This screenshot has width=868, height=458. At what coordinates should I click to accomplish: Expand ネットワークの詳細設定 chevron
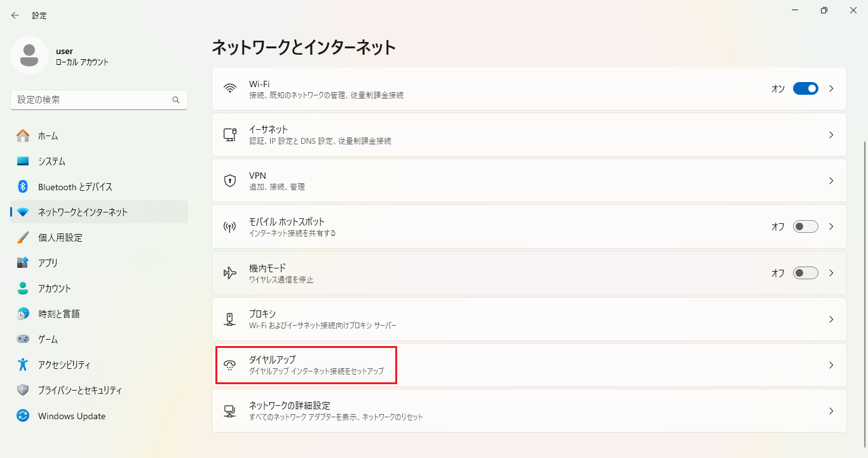click(831, 411)
